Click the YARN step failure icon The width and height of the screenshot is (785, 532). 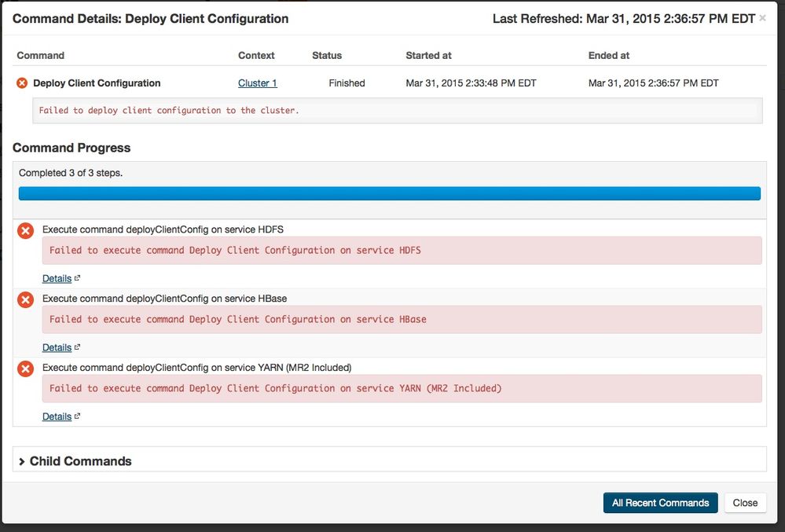click(25, 369)
